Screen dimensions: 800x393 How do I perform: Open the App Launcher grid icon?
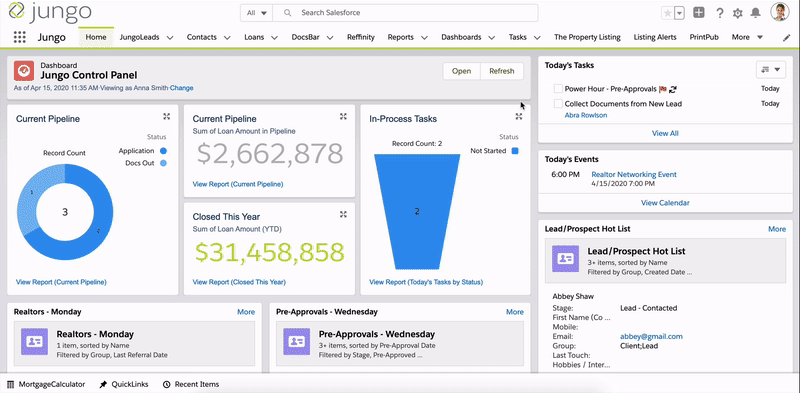pyautogui.click(x=19, y=37)
